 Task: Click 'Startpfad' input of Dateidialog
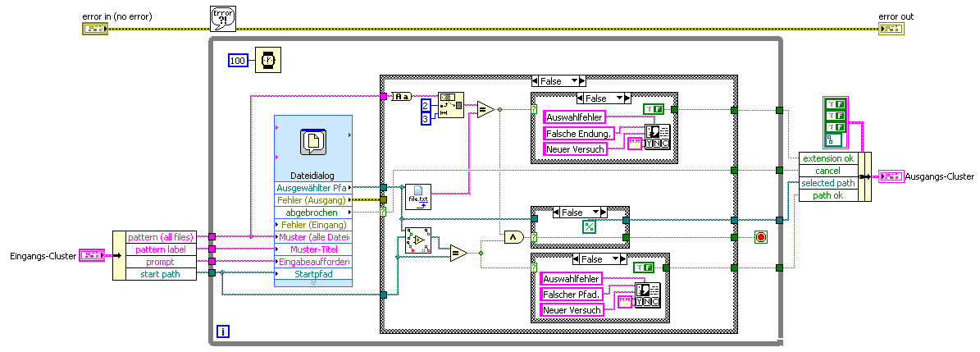[x=314, y=274]
